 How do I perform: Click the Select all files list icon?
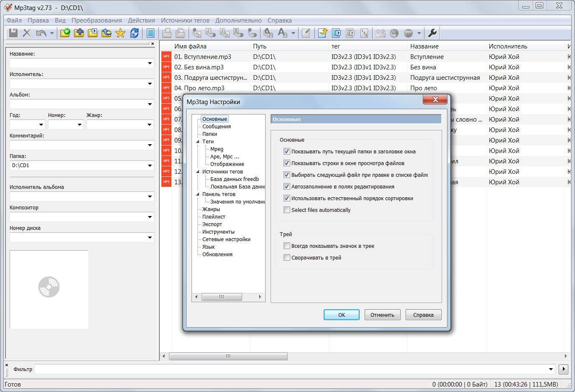[x=151, y=33]
